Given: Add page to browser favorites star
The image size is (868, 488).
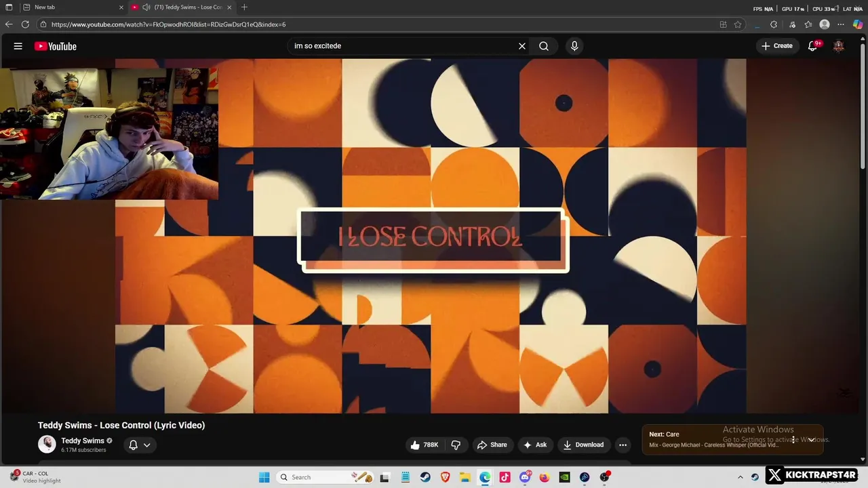Looking at the screenshot, I should click(x=738, y=24).
